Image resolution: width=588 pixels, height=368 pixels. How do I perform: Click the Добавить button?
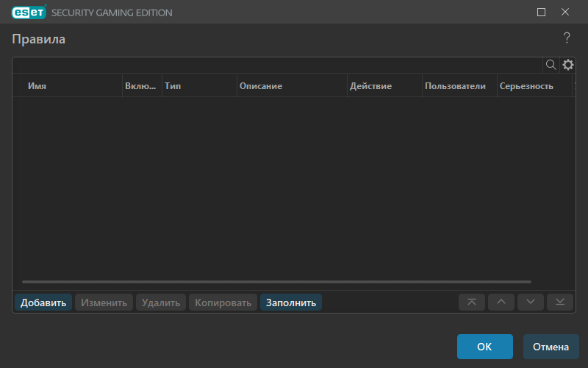[x=43, y=302]
